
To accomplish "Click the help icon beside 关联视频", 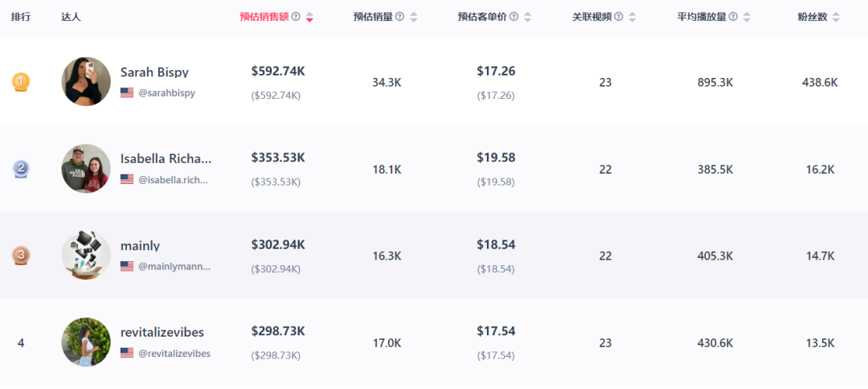I will (x=618, y=17).
